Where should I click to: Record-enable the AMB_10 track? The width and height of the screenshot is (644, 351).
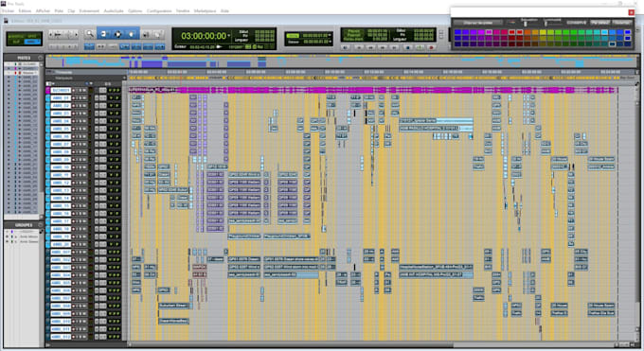point(74,167)
